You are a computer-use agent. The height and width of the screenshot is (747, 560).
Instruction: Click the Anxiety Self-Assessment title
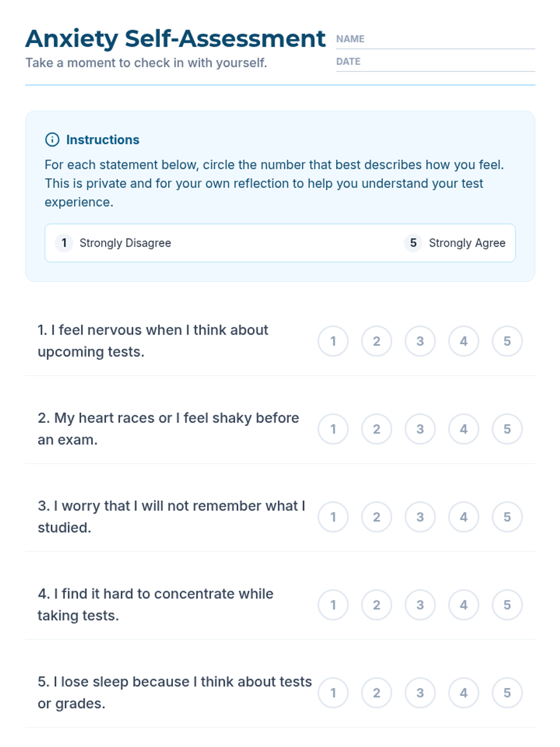point(175,39)
